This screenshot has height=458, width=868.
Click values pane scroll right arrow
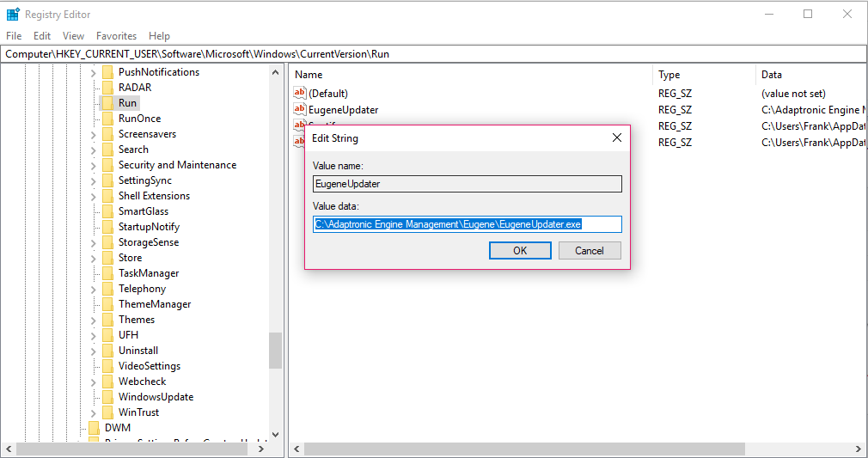point(859,449)
